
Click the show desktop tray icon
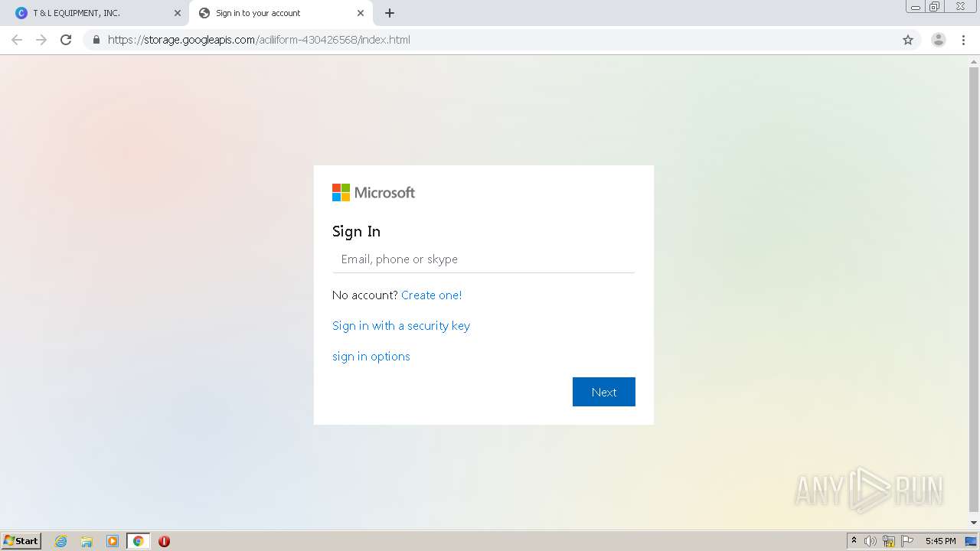point(971,541)
